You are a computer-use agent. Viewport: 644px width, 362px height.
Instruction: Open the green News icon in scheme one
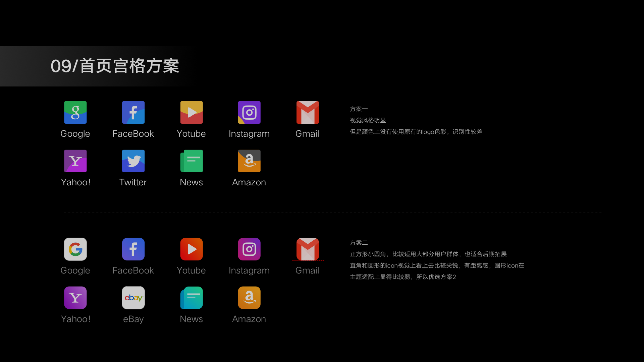(x=192, y=161)
